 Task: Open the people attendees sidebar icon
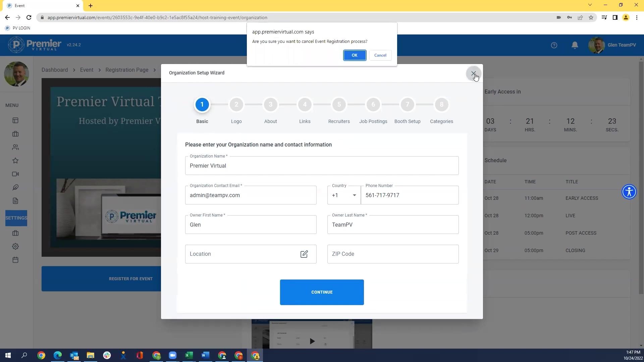pyautogui.click(x=15, y=147)
